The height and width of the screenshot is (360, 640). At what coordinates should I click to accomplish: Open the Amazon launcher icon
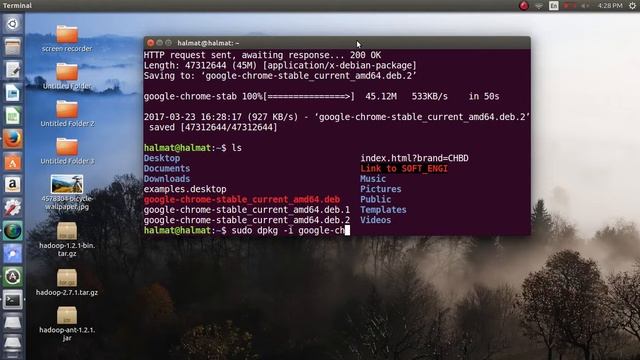[13, 185]
